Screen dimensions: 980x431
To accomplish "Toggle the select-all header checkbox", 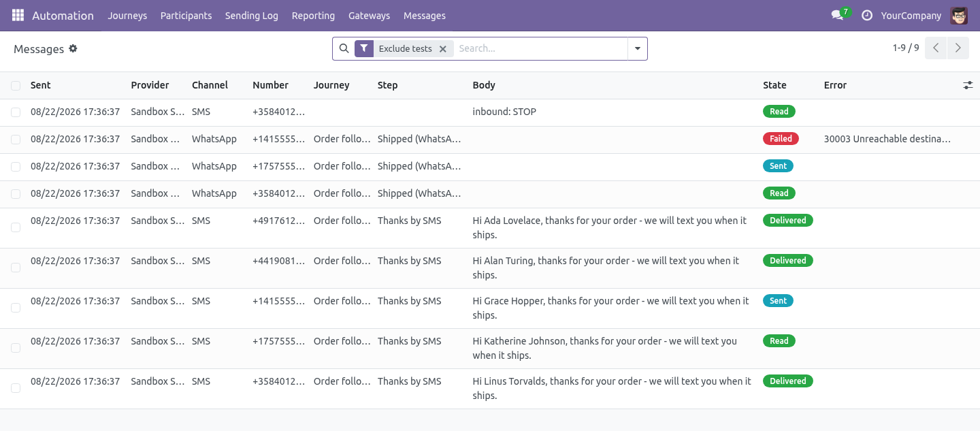I will click(x=16, y=86).
